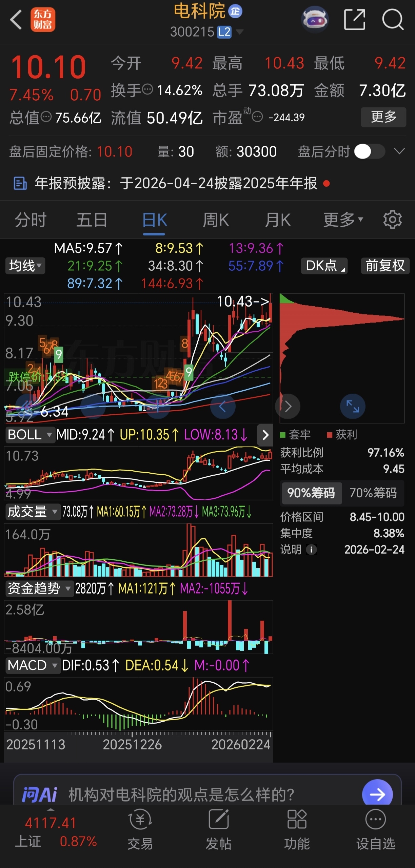
Task: Select the 日K tab
Action: (155, 220)
